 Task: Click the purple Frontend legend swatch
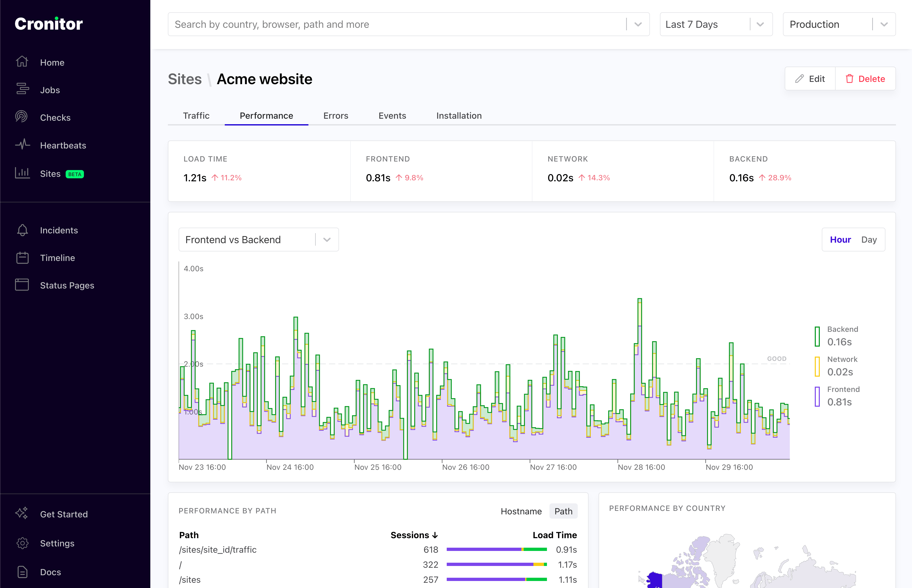tap(817, 396)
